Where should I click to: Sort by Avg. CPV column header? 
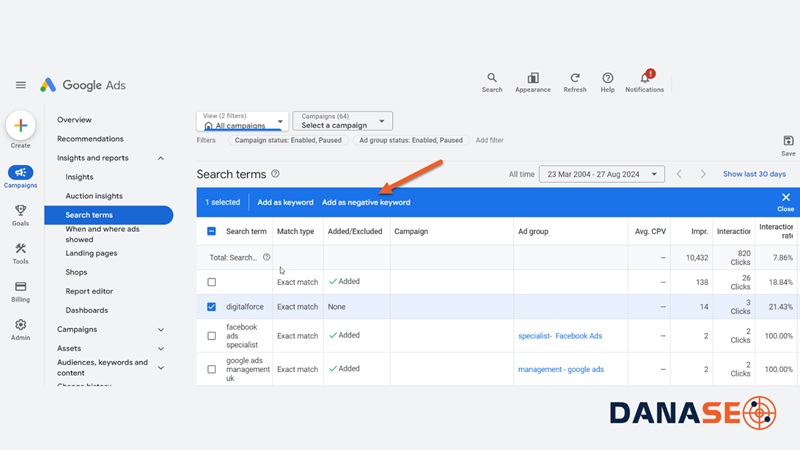[650, 231]
